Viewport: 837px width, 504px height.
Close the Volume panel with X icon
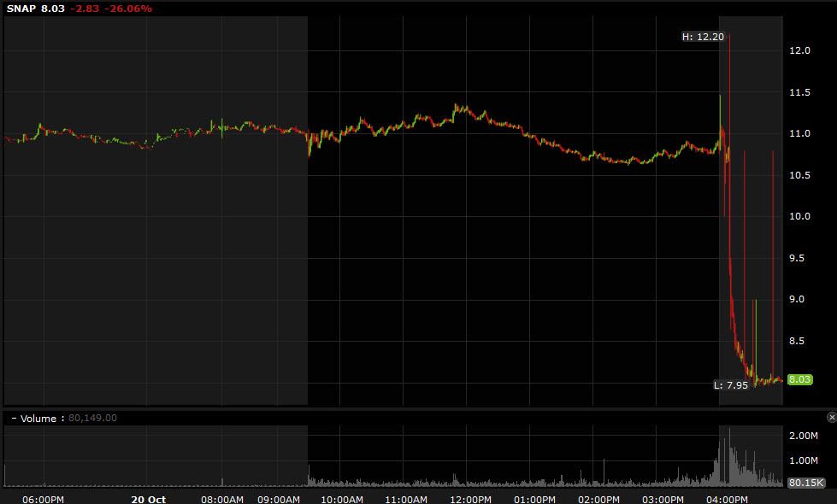(x=831, y=417)
